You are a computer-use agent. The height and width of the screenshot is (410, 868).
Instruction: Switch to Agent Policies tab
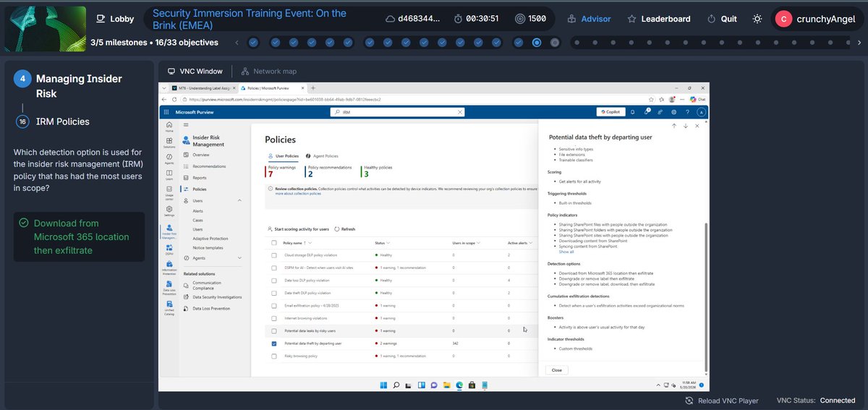[x=322, y=156]
